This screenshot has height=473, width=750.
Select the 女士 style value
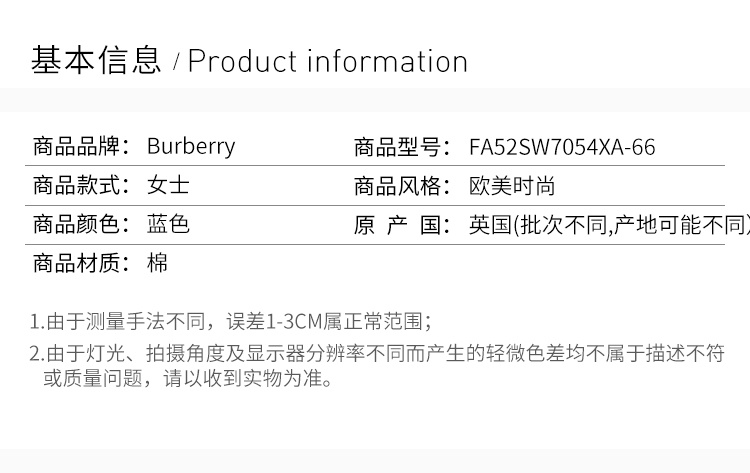pos(168,185)
